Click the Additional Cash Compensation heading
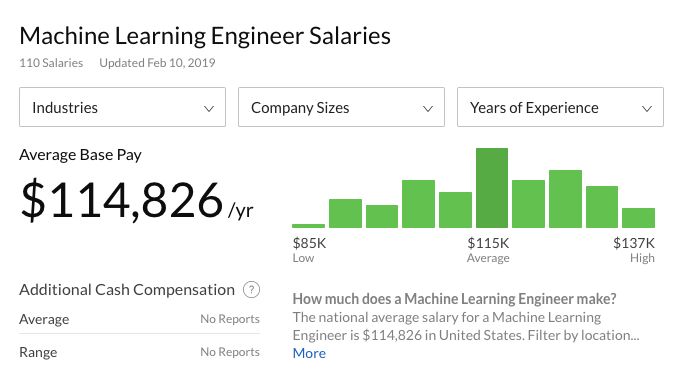 point(127,290)
